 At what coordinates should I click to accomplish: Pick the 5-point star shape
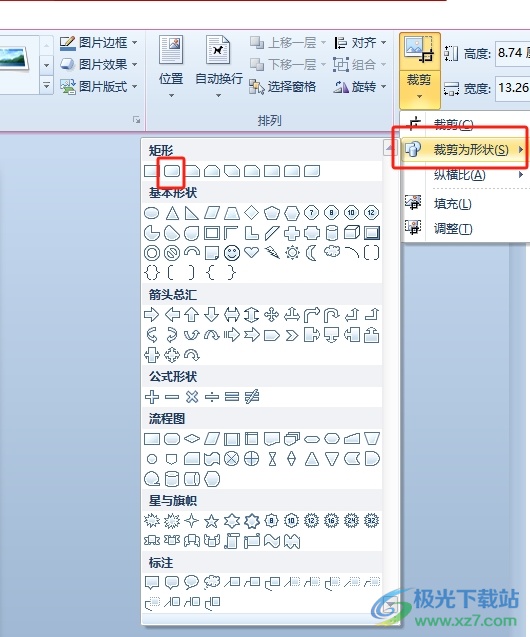[212, 520]
